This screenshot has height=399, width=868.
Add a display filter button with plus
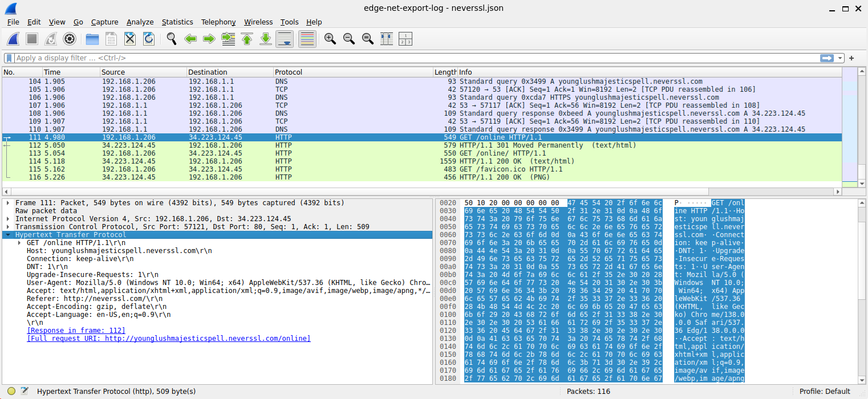[x=851, y=58]
